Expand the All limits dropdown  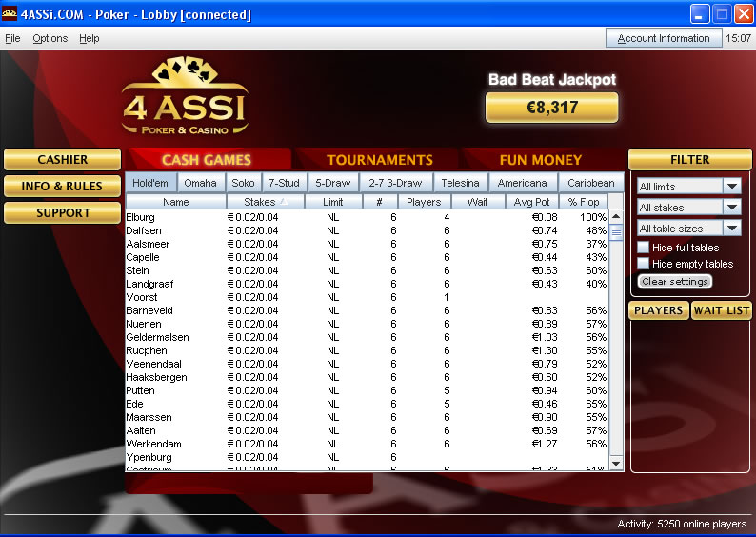732,186
